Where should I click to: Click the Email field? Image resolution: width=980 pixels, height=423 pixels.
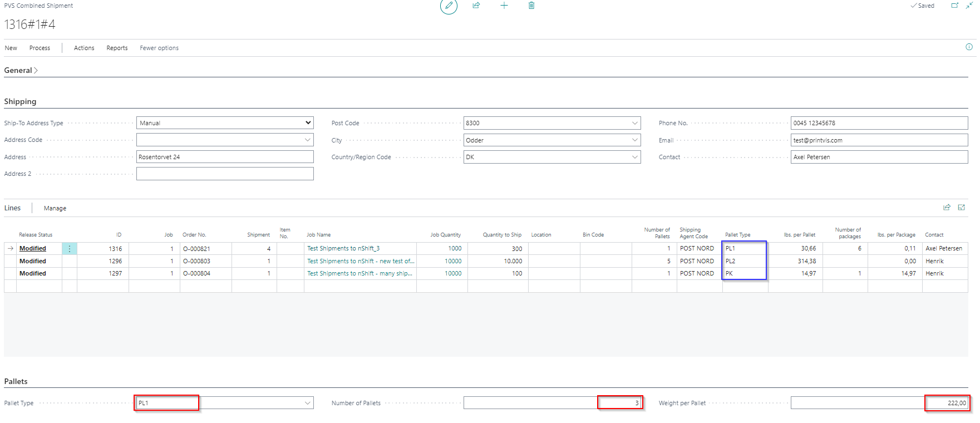[879, 140]
